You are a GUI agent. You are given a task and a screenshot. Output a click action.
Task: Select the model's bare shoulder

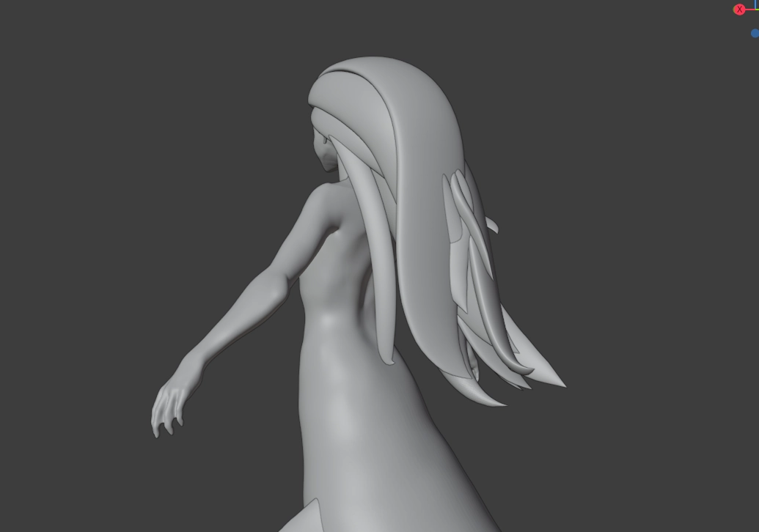[x=321, y=199]
